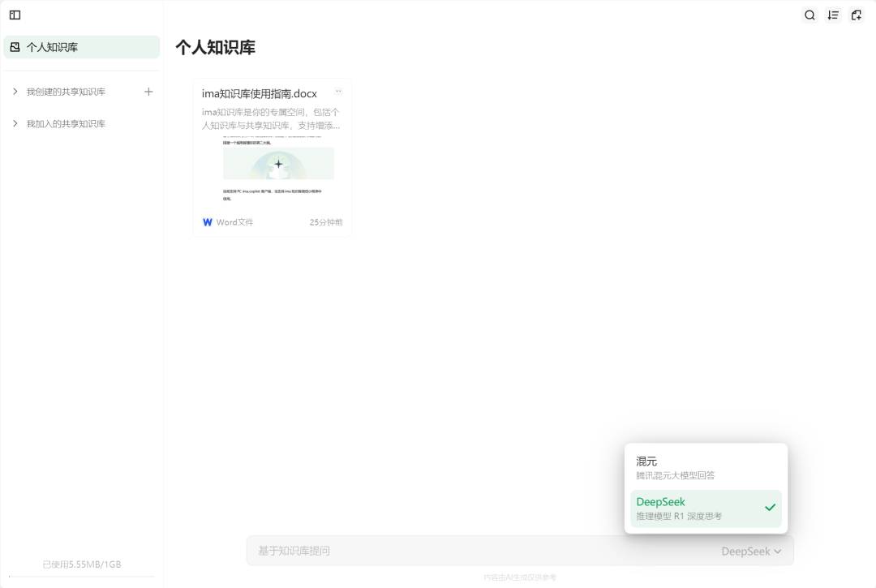This screenshot has height=588, width=876.
Task: Click the 个人知识库 page heading
Action: tap(215, 48)
